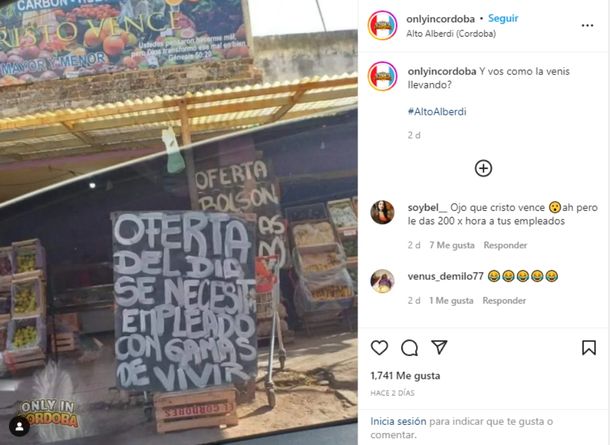Viewport: 610px width, 445px height.
Task: View the 1,741 Me gusta likes list
Action: (x=405, y=376)
